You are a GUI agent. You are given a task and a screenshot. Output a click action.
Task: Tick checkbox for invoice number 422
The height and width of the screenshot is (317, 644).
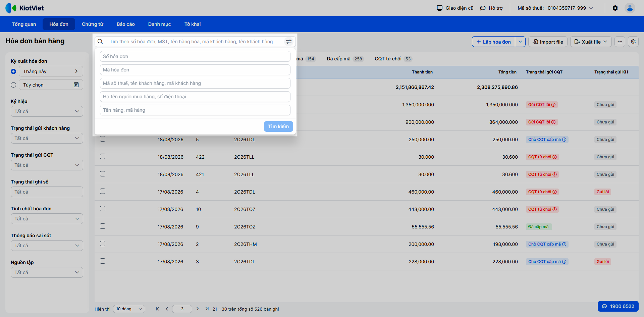coord(103,156)
